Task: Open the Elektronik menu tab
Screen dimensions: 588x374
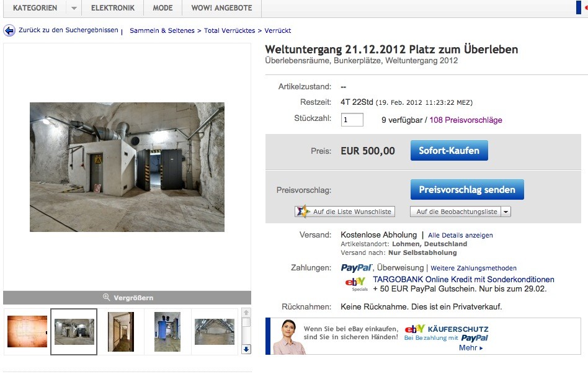Action: (112, 8)
